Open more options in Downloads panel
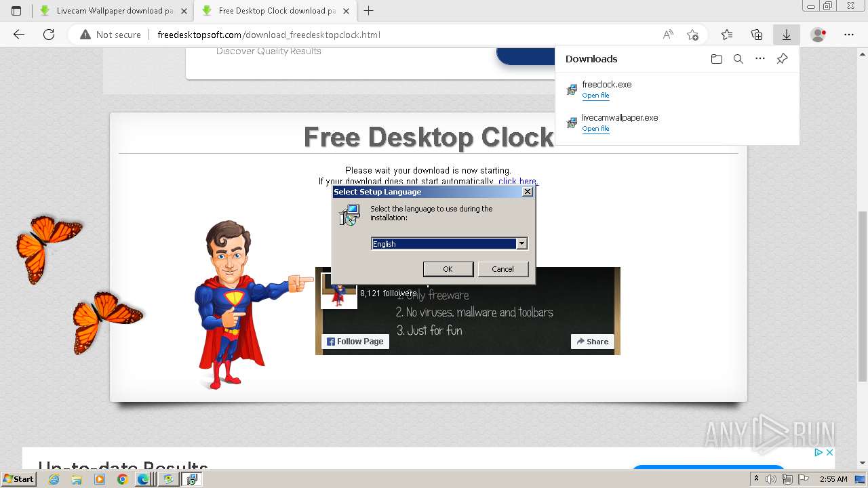 click(760, 59)
